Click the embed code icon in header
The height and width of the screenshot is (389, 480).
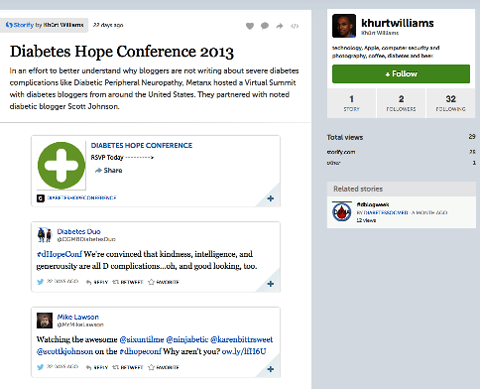point(295,26)
